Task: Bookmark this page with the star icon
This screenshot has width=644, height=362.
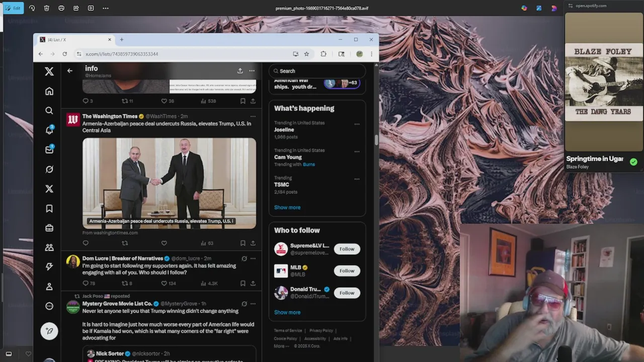Action: (306, 54)
